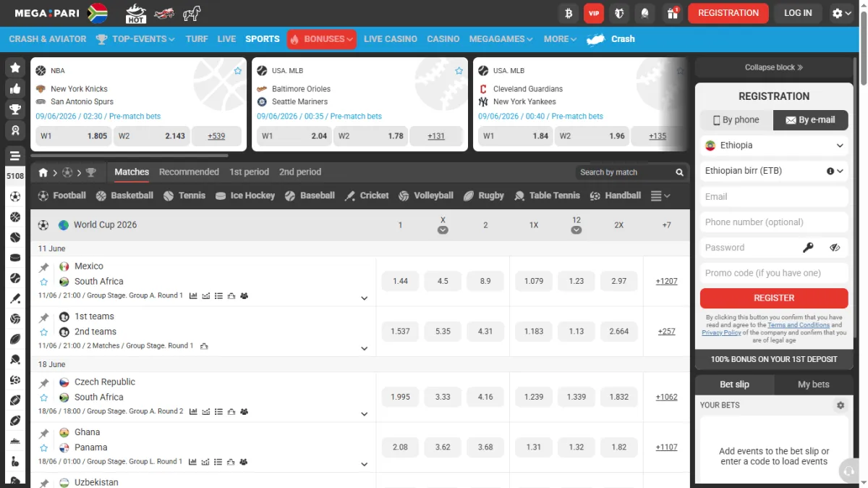The height and width of the screenshot is (488, 868).
Task: Open +1207 markets for Mexico match
Action: tap(666, 281)
